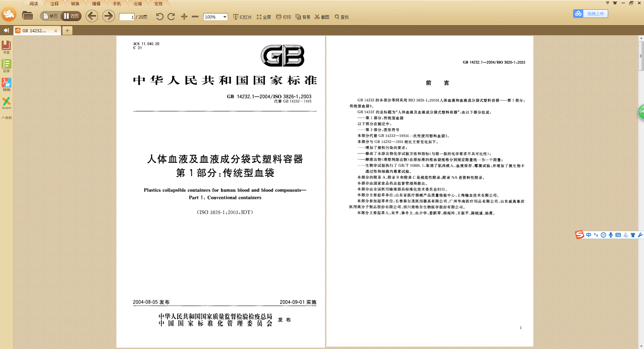Go back to the previous page arrow
Image resolution: width=644 pixels, height=349 pixels.
pos(92,16)
